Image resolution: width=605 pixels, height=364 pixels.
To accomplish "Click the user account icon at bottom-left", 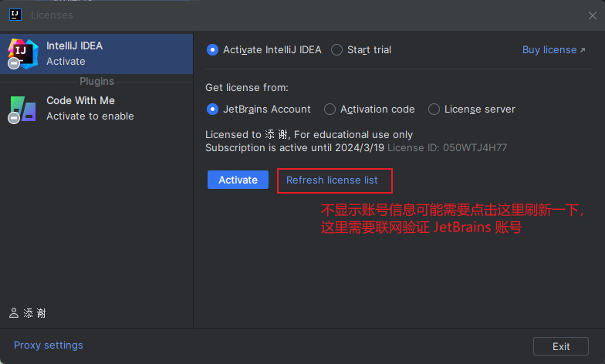I will point(14,313).
